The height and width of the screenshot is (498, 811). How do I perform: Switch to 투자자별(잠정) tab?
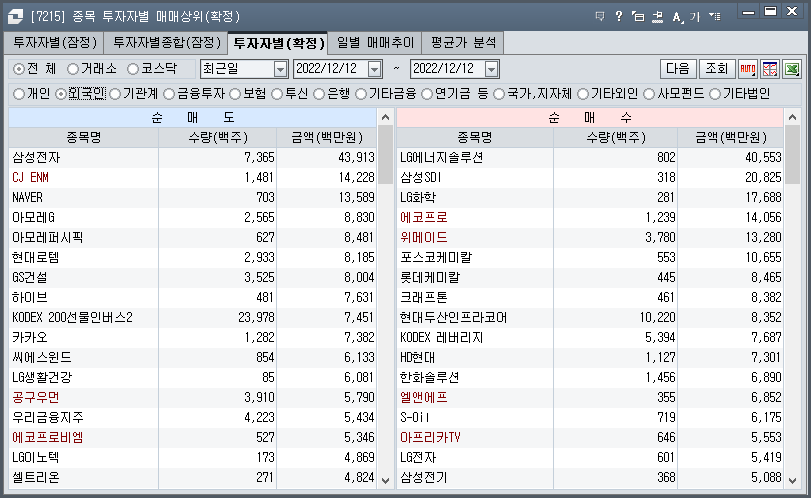55,42
